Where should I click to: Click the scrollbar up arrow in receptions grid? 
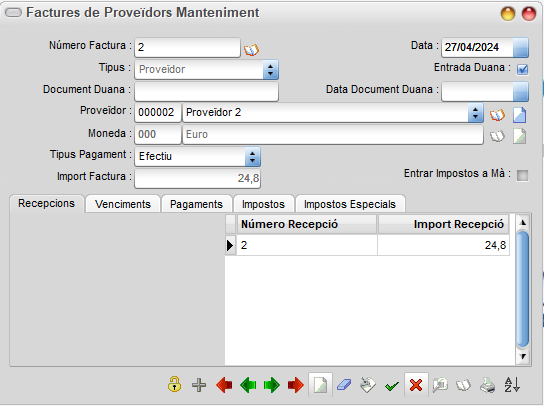(x=523, y=223)
